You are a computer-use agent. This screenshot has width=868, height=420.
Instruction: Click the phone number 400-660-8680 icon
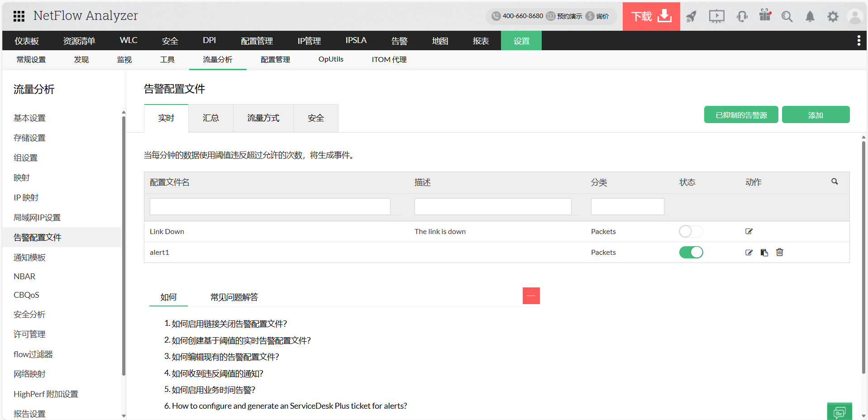pyautogui.click(x=496, y=16)
